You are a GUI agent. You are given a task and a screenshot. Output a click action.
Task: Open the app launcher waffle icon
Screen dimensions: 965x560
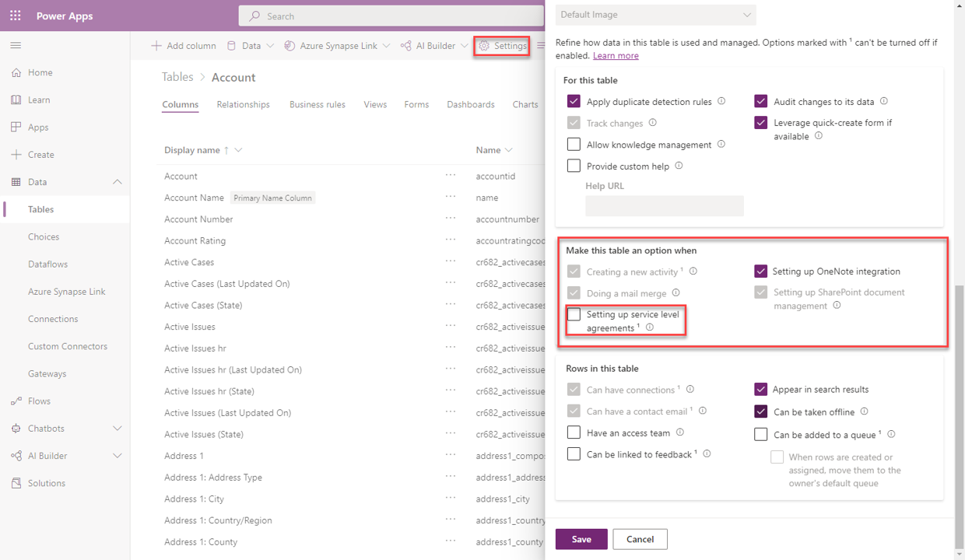[x=16, y=16]
